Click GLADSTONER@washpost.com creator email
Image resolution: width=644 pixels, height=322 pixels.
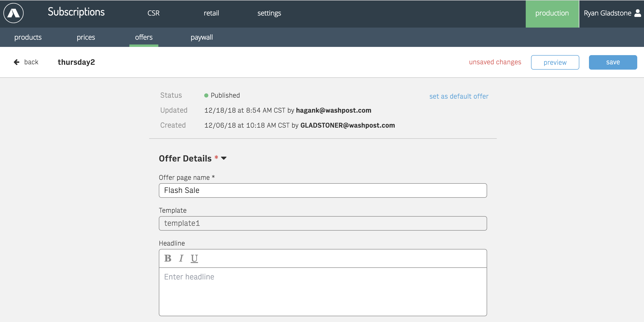click(348, 125)
